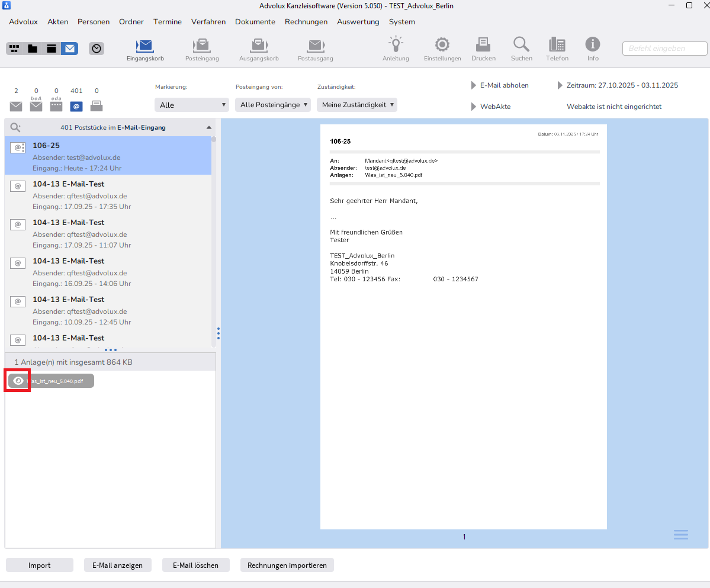This screenshot has width=710, height=588.
Task: Open Einstellungen gear icon
Action: [442, 44]
